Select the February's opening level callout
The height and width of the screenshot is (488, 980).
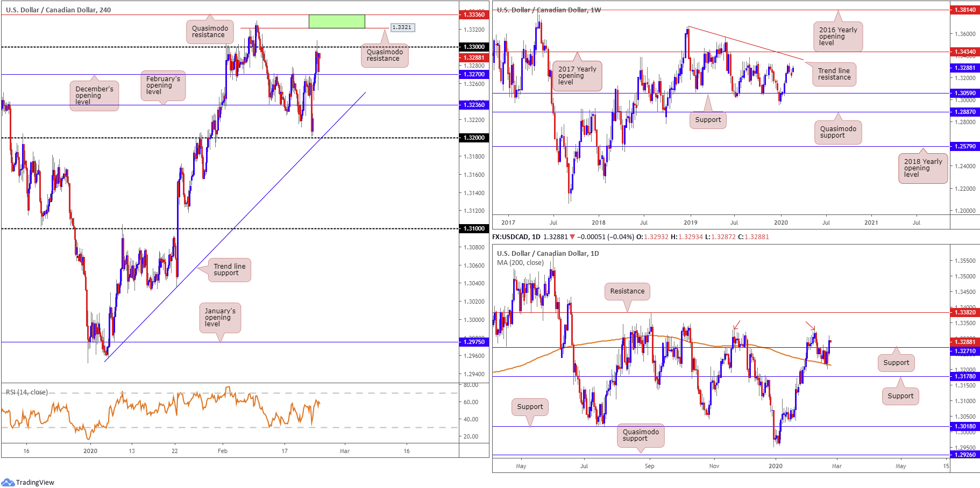(163, 85)
